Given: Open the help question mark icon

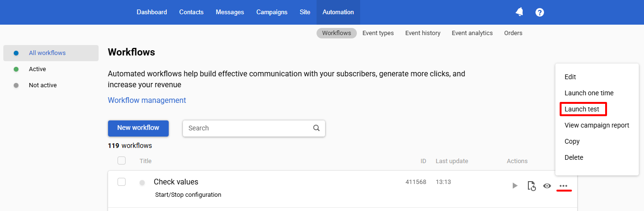Looking at the screenshot, I should tap(539, 12).
